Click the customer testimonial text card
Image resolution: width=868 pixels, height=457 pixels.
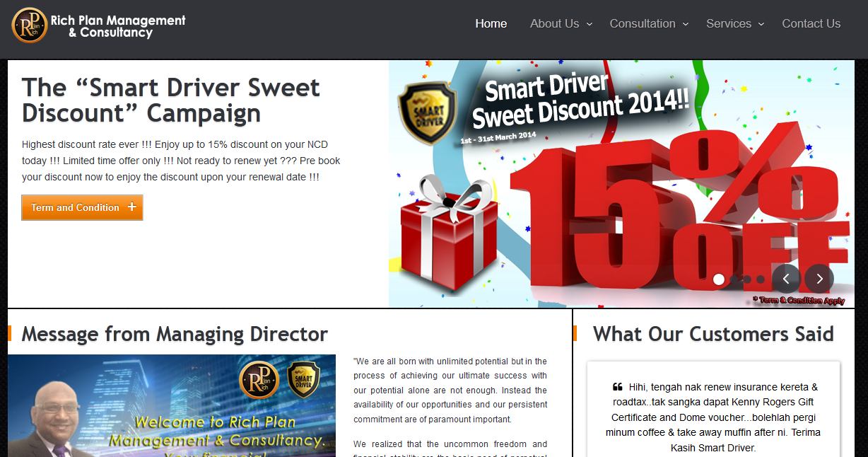713,410
